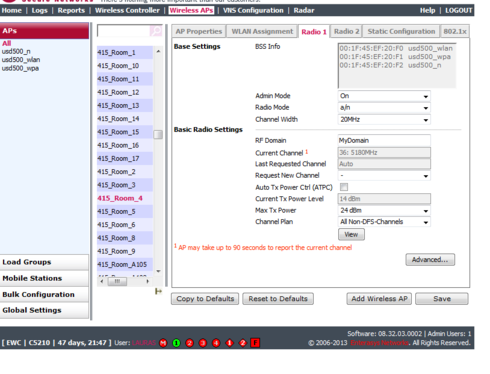Select the Radio 1 tab
The width and height of the screenshot is (490, 374).
[314, 32]
